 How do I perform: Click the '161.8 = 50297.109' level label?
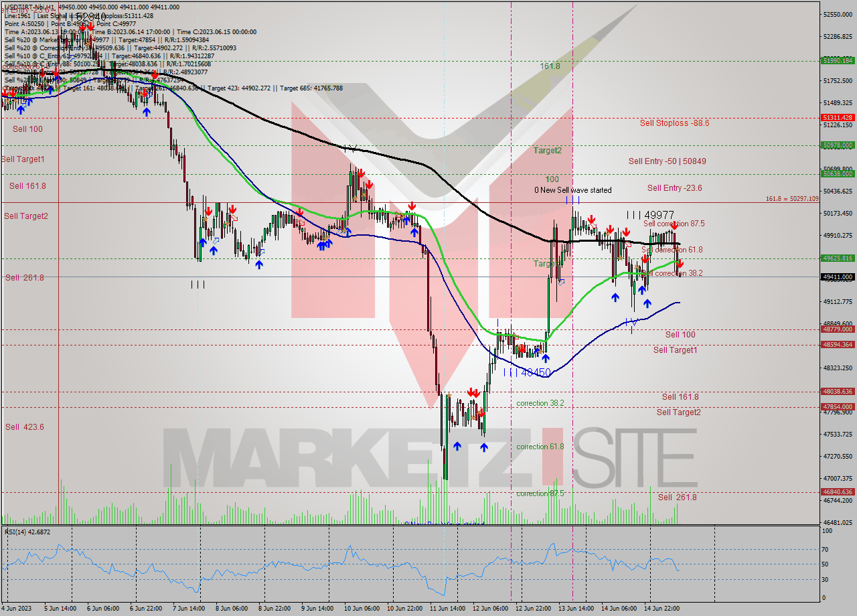pos(792,199)
